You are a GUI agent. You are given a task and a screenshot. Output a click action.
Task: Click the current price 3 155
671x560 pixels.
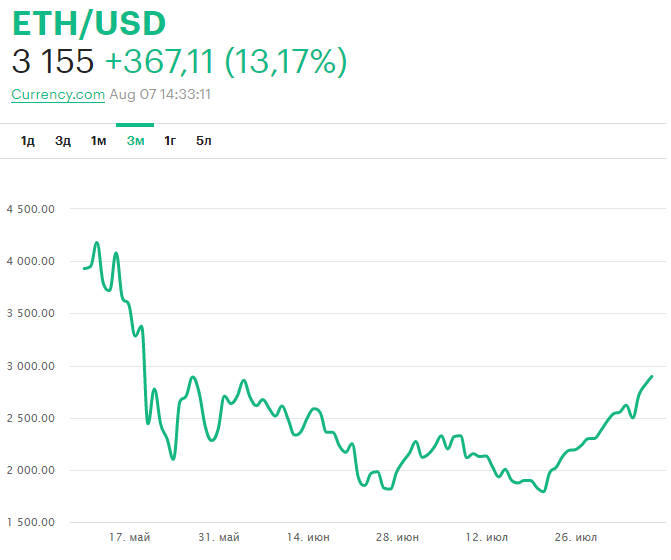pos(53,62)
